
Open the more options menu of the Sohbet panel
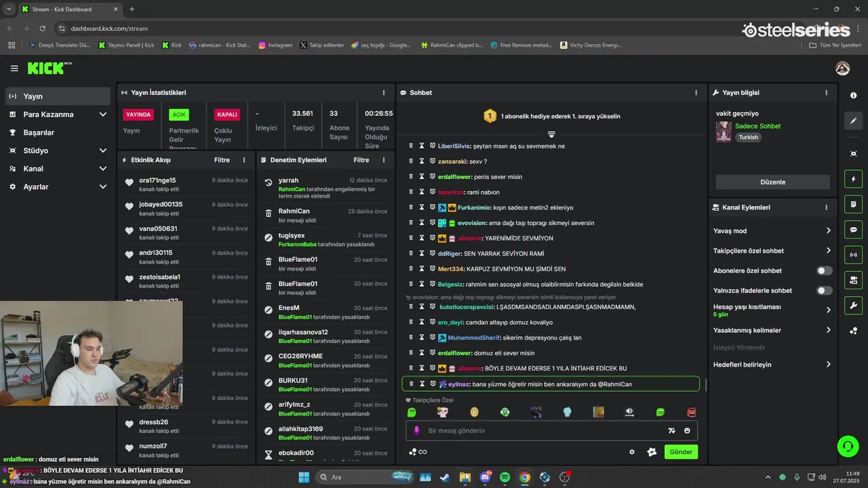(x=696, y=93)
